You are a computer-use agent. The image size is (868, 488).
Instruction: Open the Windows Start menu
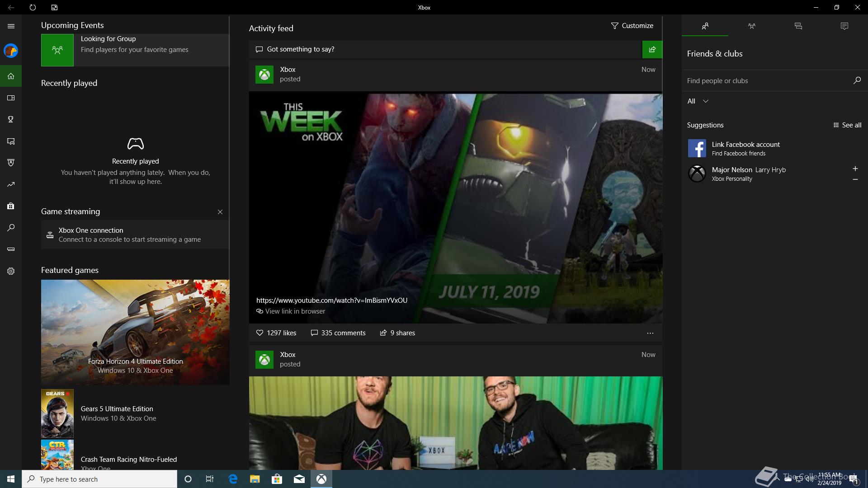click(11, 479)
